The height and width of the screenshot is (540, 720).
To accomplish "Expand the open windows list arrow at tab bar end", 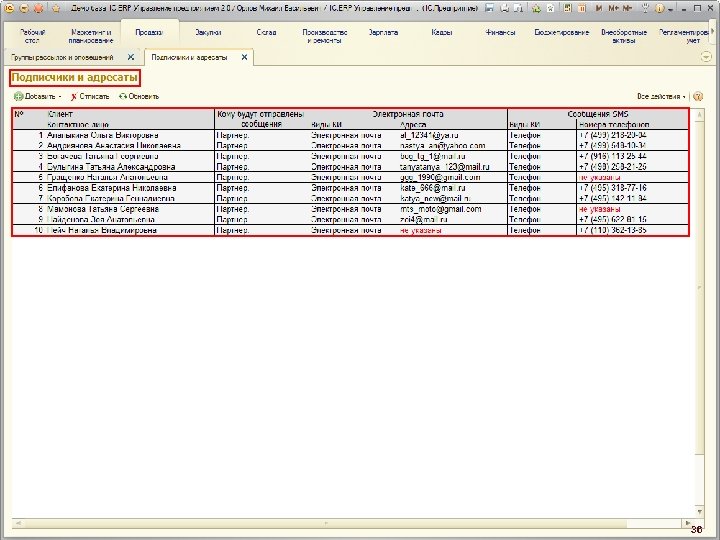I will [706, 57].
